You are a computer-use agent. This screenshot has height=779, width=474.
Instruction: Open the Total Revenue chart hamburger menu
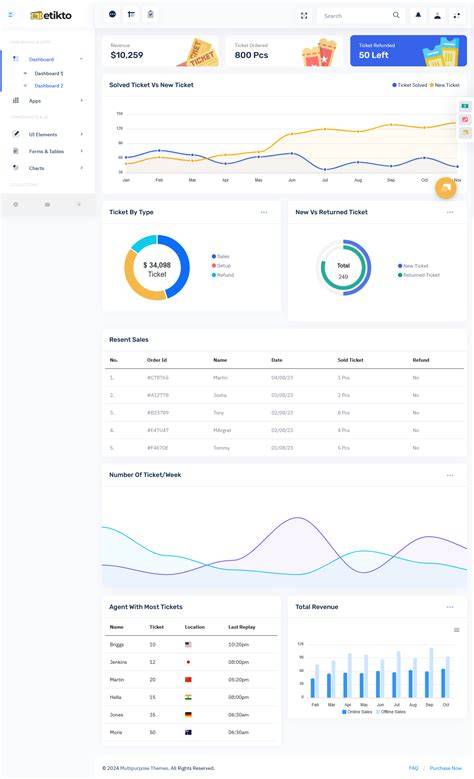tap(457, 630)
